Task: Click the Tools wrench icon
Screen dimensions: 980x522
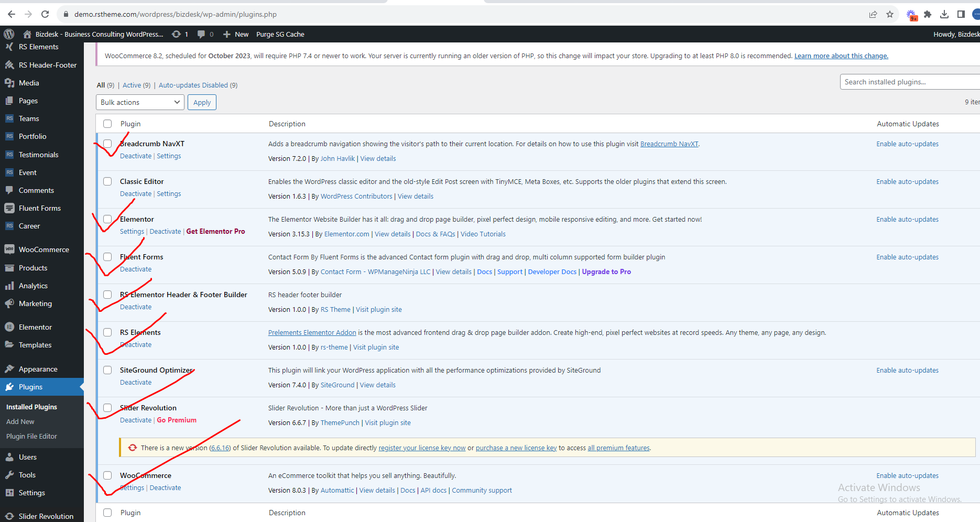Action: point(9,475)
